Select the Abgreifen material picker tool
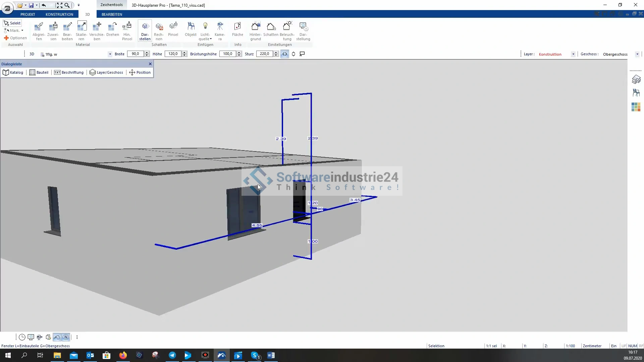The width and height of the screenshot is (644, 362). pyautogui.click(x=39, y=31)
